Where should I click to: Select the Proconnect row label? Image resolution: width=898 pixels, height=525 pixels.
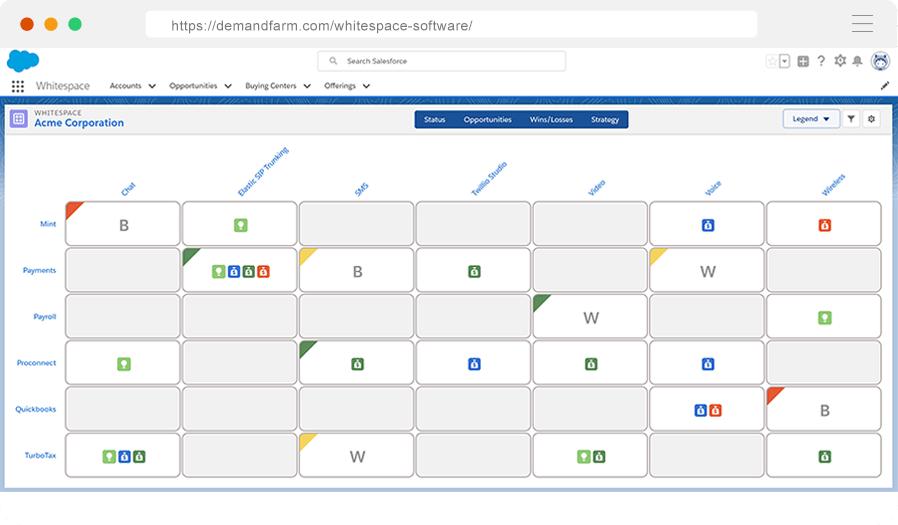point(37,363)
